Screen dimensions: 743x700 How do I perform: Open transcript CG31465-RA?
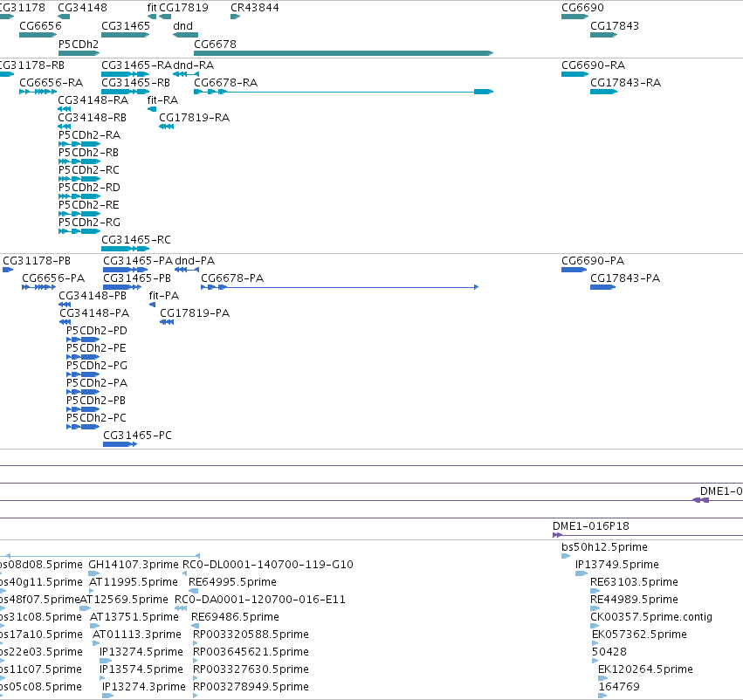(136, 65)
